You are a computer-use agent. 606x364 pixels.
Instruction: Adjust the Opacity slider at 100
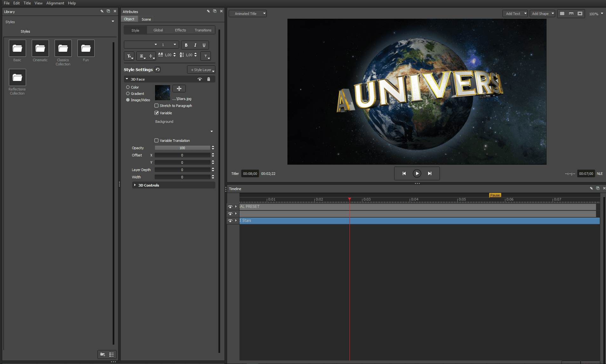click(182, 148)
